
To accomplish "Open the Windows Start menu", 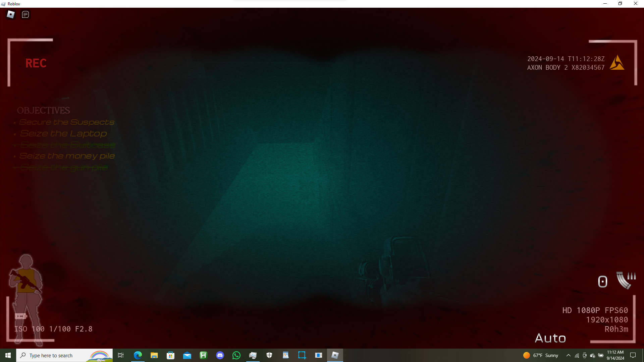I will (8, 355).
